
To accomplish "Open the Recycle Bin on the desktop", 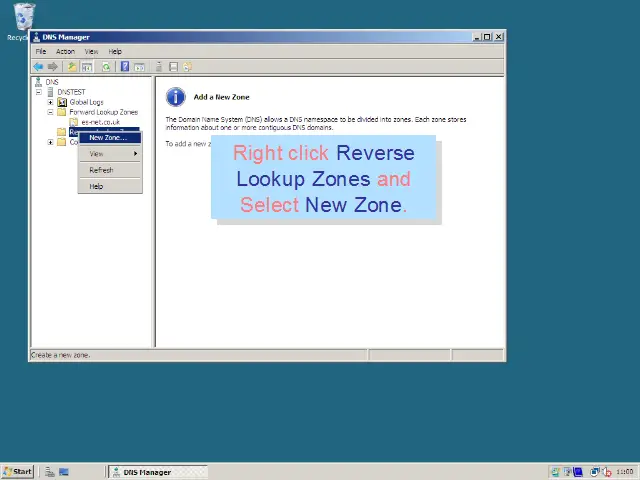I will click(x=24, y=17).
